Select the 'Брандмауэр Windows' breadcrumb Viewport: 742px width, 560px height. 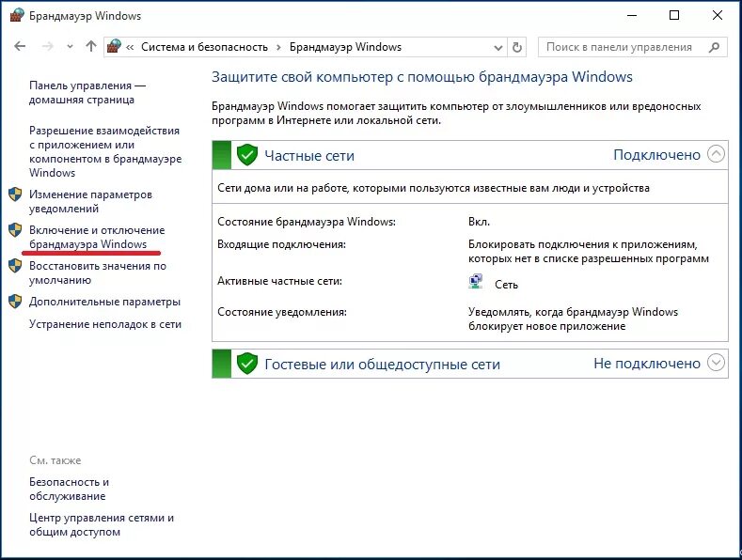coord(345,47)
